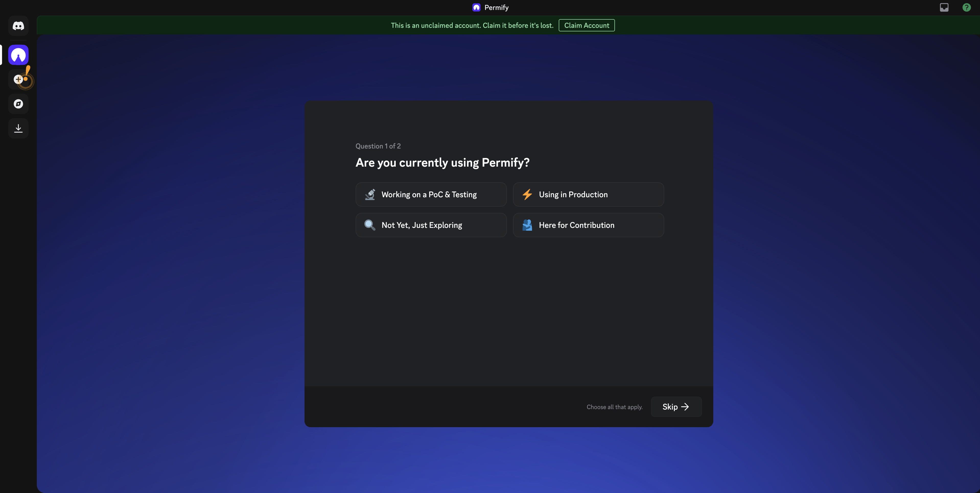
Task: Select the Working on a PoC & Testing answer
Action: tap(431, 194)
